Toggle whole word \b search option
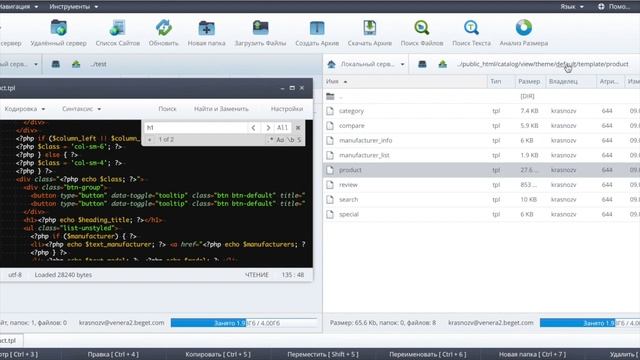This screenshot has height=360, width=640. click(x=290, y=140)
